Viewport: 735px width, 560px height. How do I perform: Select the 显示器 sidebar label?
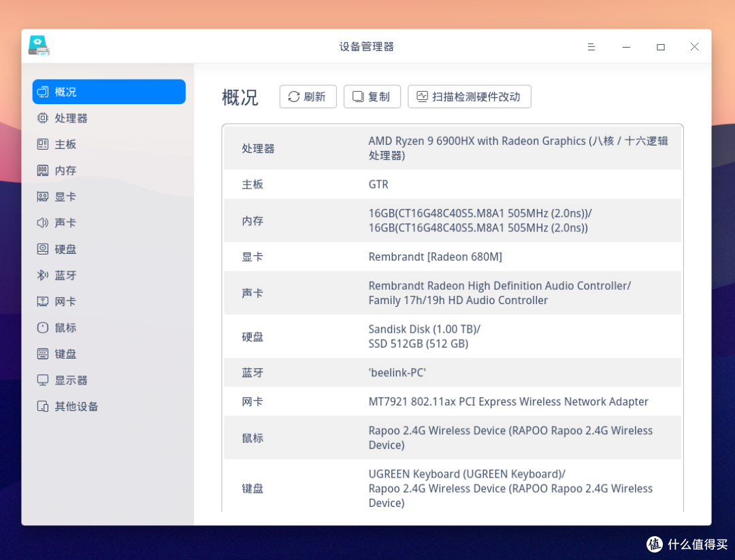tap(71, 380)
